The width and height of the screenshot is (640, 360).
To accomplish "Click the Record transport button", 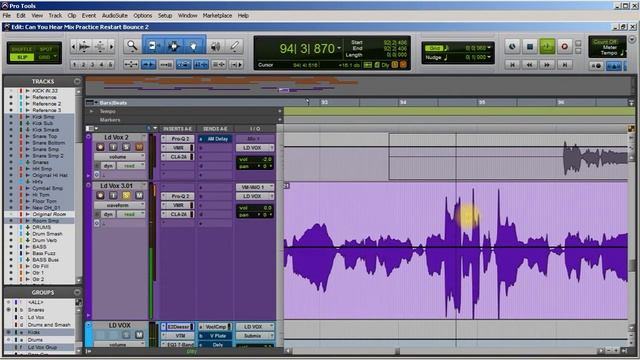I will 564,47.
